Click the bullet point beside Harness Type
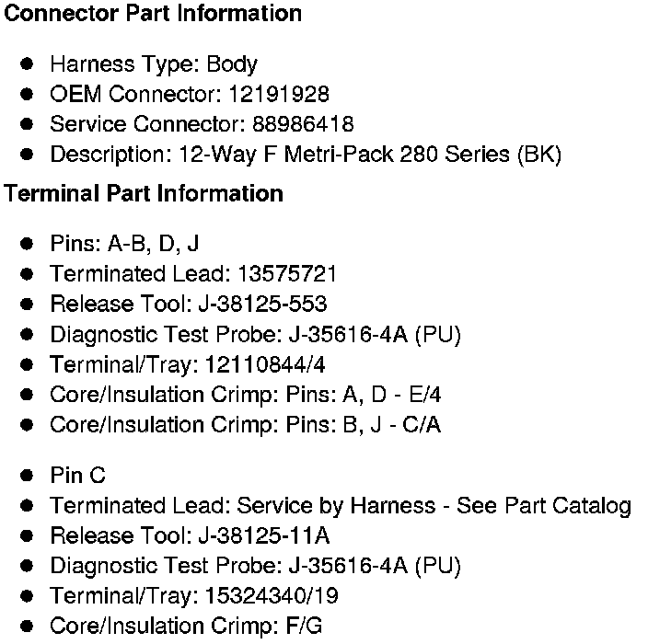 coord(28,64)
